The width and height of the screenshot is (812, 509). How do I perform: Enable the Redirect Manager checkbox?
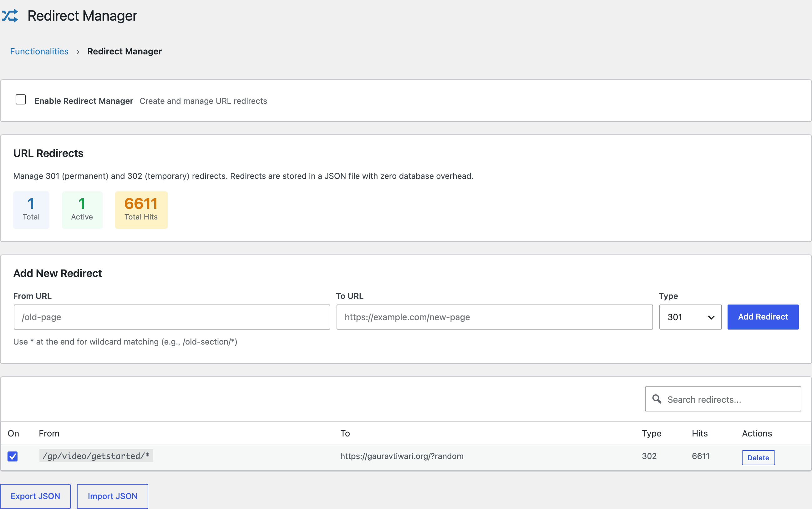21,100
